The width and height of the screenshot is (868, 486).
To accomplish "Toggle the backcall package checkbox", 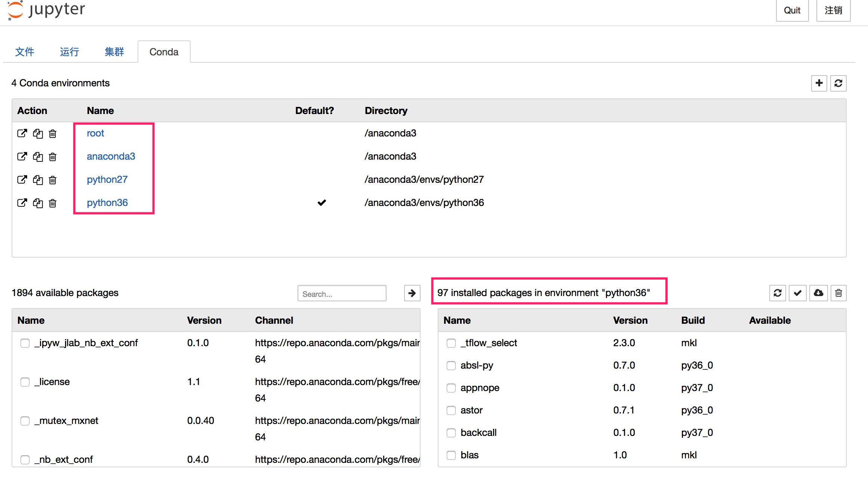I will click(451, 433).
